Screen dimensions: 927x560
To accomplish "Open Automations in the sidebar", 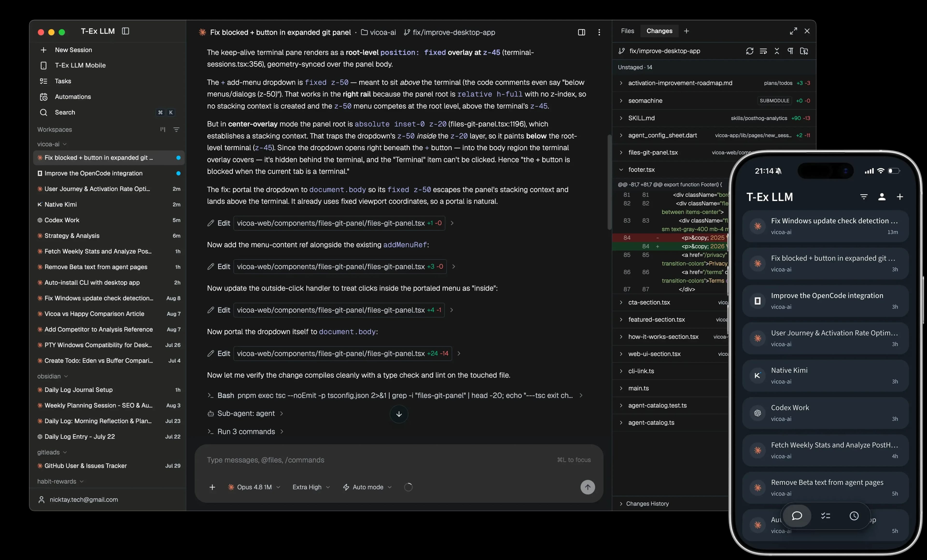I will [x=73, y=97].
